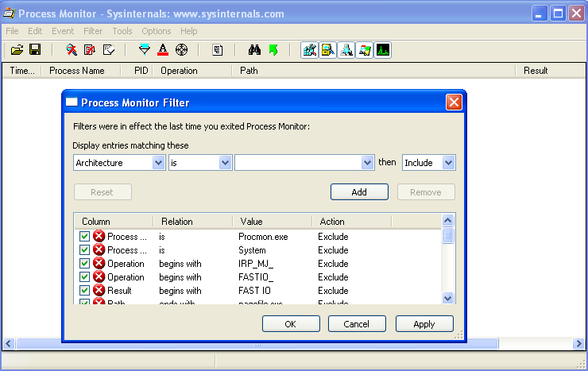Image resolution: width=588 pixels, height=371 pixels.
Task: Open the 'is' relation dropdown
Action: click(225, 163)
